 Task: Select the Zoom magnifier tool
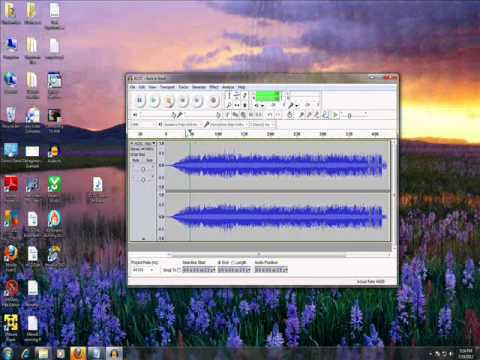(x=229, y=105)
